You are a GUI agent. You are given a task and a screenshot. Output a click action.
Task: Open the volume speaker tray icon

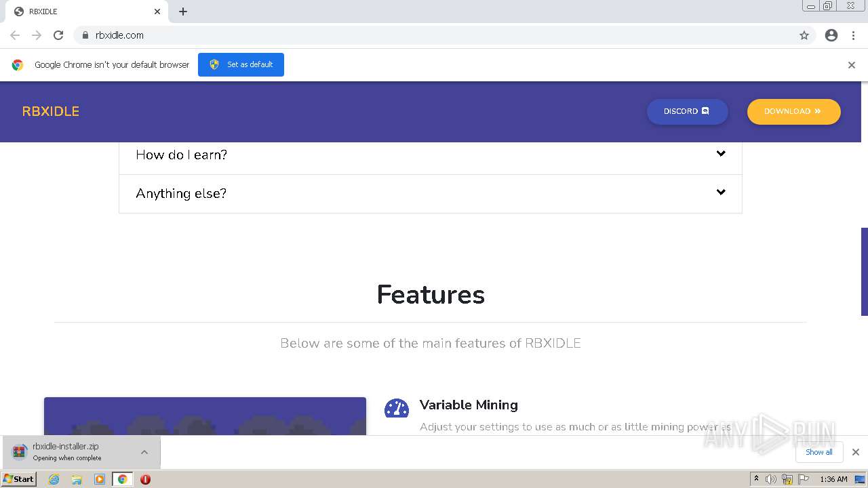coord(771,479)
